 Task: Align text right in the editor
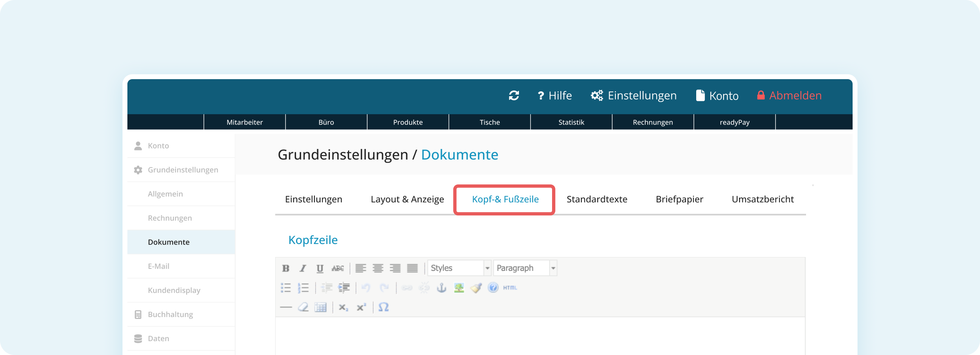(395, 268)
